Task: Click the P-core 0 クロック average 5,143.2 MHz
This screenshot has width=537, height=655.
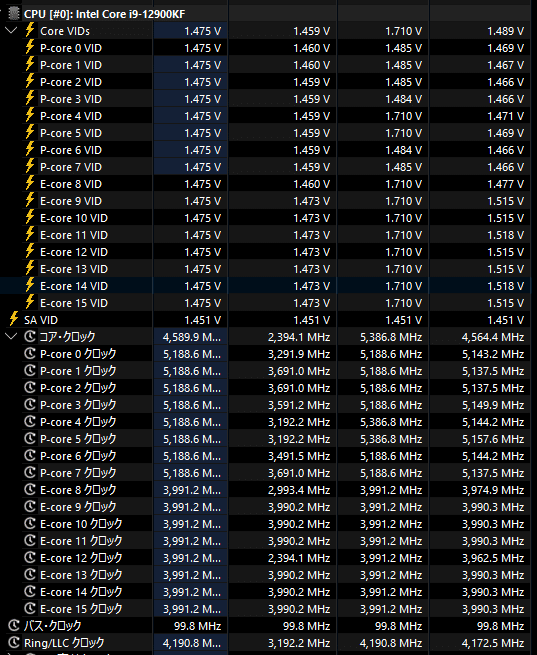Action: [x=493, y=354]
